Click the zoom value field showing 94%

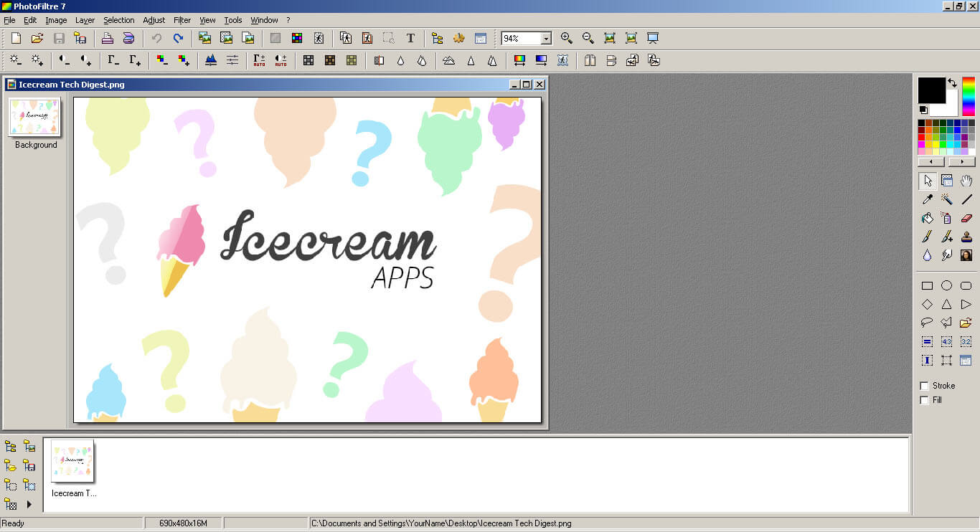(521, 39)
